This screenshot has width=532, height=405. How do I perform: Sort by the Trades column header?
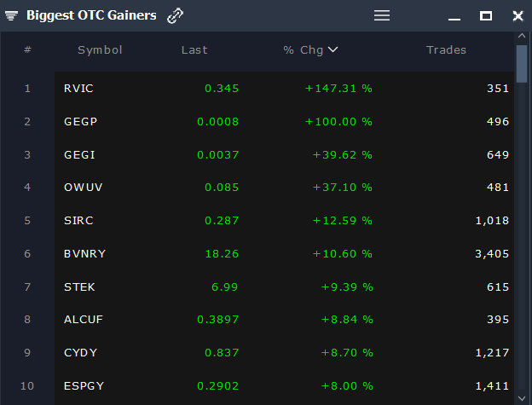pos(446,49)
